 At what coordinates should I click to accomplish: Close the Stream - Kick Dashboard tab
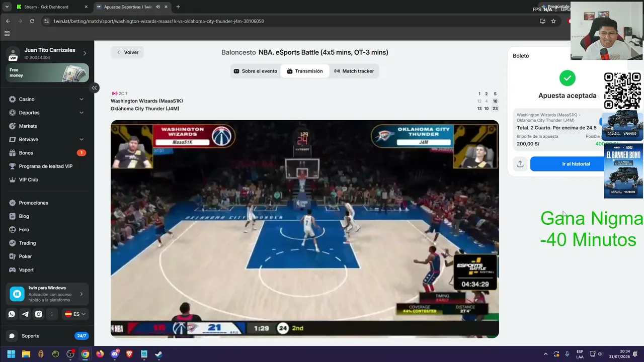(x=86, y=7)
